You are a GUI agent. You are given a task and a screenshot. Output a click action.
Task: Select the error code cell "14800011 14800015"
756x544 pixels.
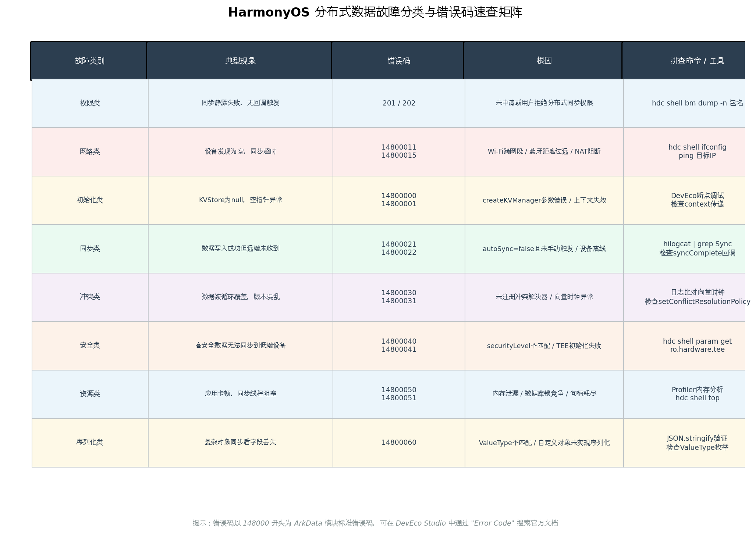399,152
